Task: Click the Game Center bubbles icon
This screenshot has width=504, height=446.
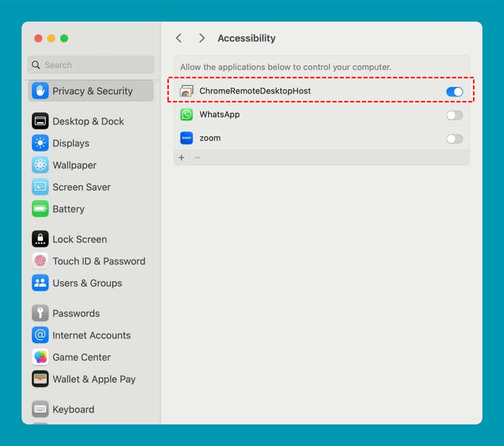Action: 40,356
